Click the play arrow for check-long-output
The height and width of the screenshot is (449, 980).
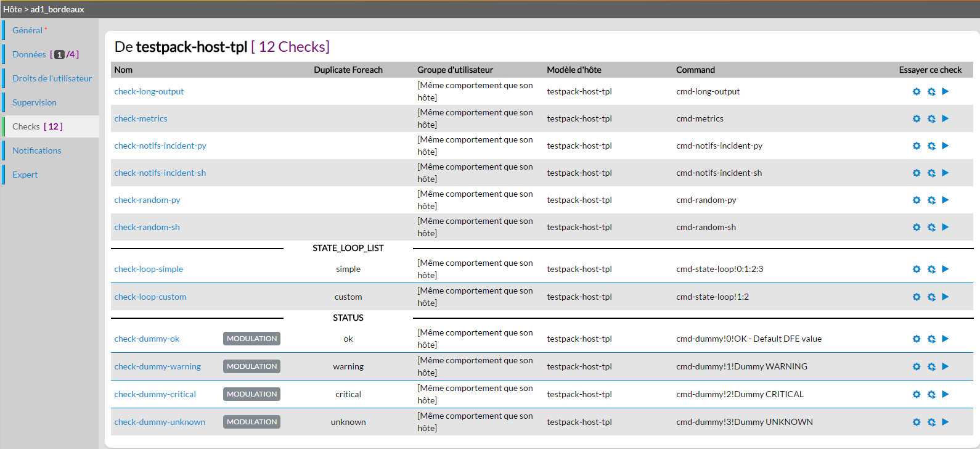945,91
